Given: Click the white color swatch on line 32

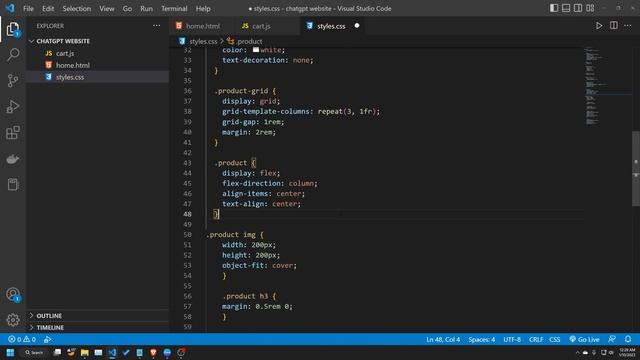Looking at the screenshot, I should click(x=256, y=50).
